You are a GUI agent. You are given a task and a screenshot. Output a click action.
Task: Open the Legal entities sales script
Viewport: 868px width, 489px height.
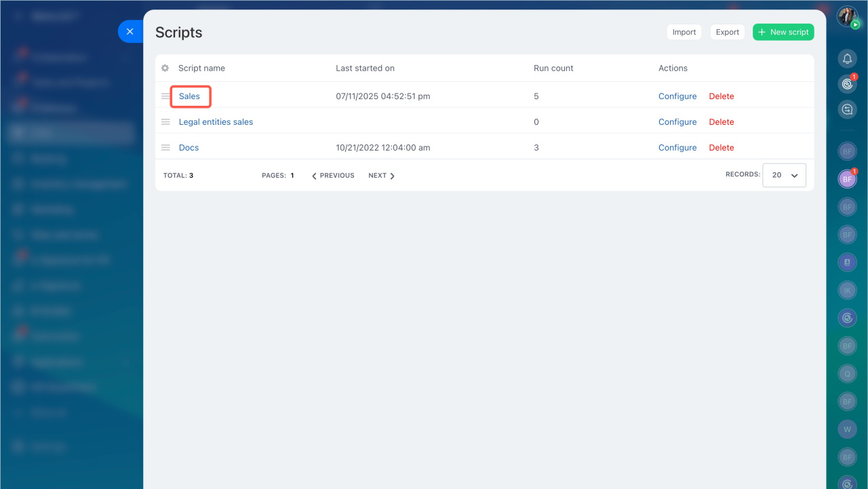coord(216,122)
